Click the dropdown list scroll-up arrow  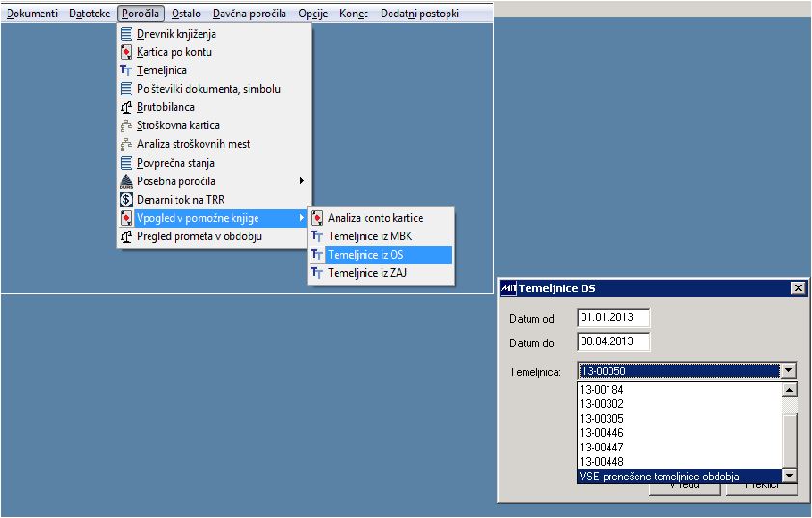coord(789,390)
